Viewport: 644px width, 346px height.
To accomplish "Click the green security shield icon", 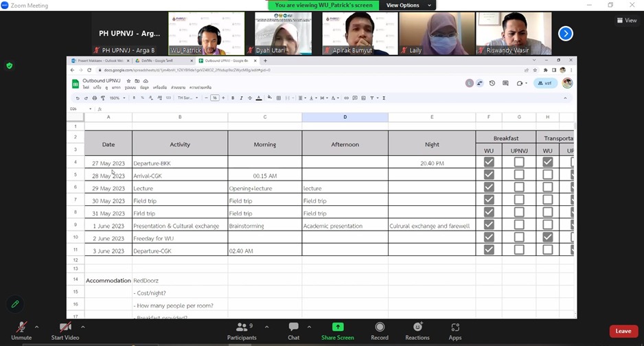I will point(10,66).
